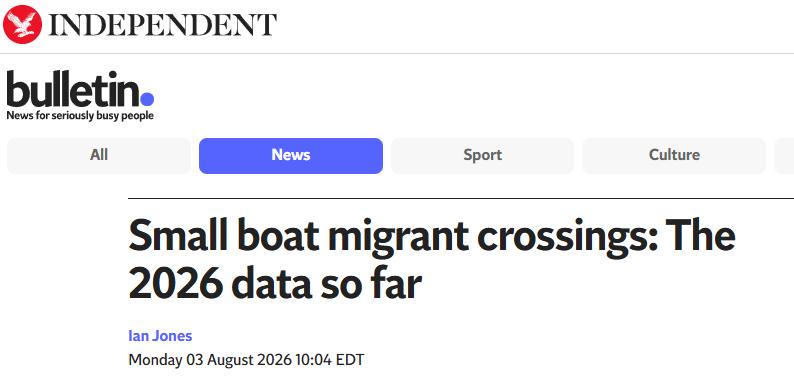794x378 pixels.
Task: Open author Ian Jones profile link
Action: (x=160, y=335)
